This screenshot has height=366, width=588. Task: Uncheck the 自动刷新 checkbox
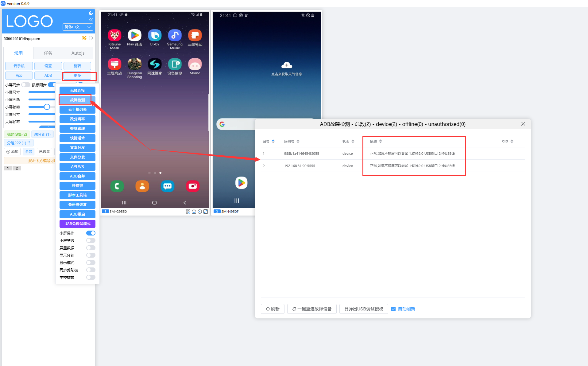tap(393, 309)
